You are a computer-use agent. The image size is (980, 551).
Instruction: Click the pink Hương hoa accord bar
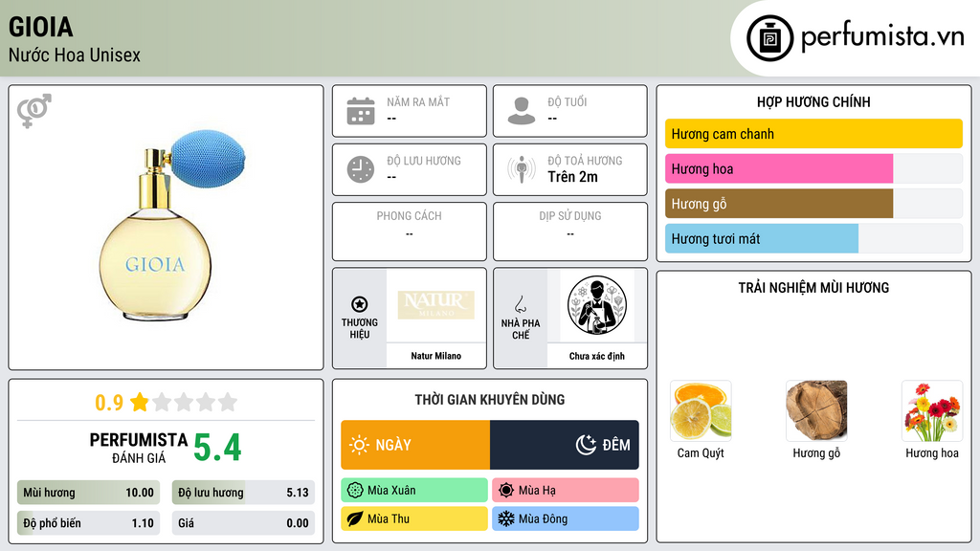[x=779, y=168]
